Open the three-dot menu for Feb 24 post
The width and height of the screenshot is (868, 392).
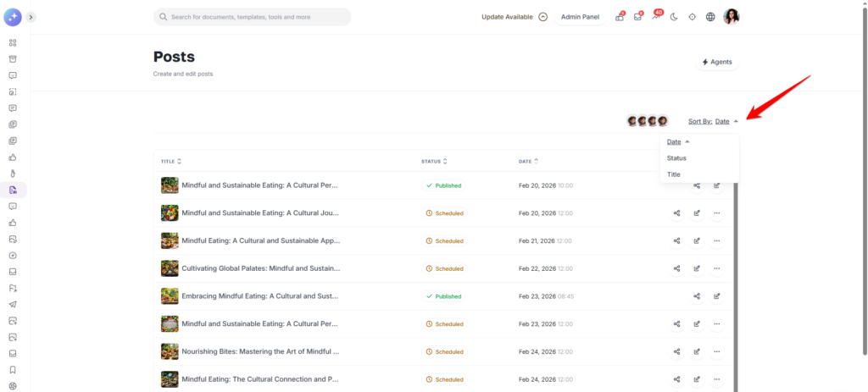click(716, 351)
